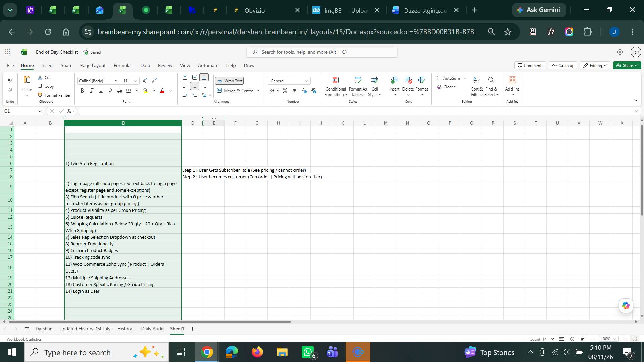This screenshot has width=644, height=362.
Task: Open the Sort & Filter tool
Action: [477, 80]
